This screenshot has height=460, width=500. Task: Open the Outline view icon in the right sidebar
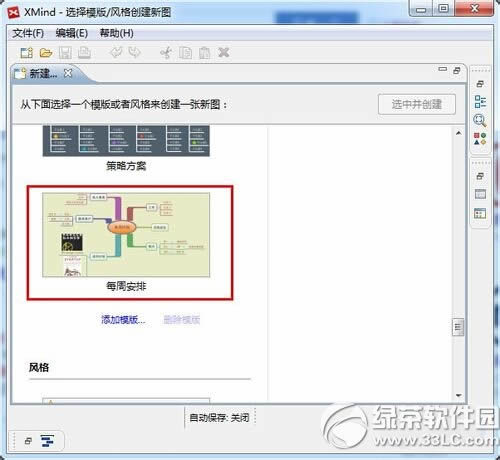coord(480,102)
